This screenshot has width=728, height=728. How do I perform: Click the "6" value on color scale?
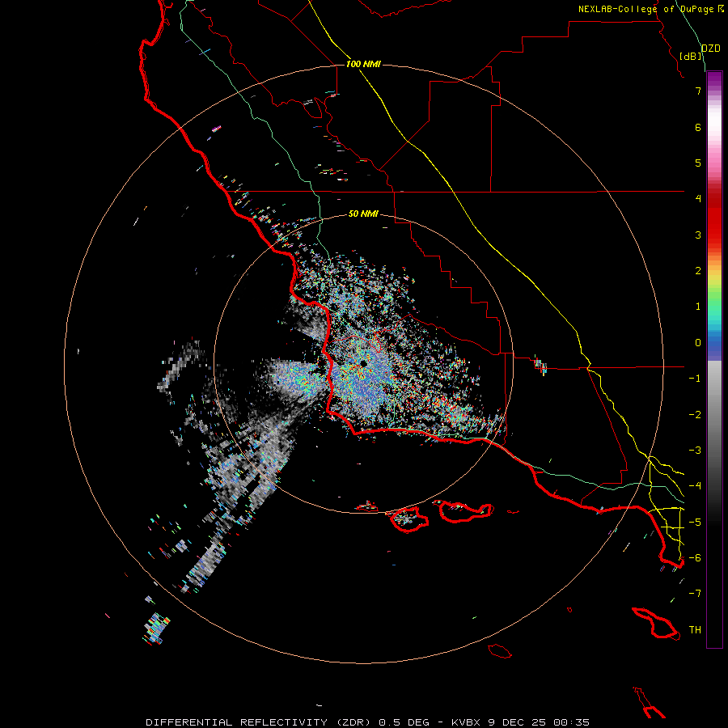698,127
